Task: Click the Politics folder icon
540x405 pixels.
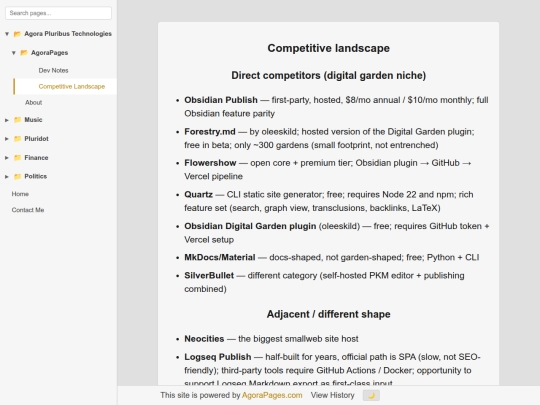Action: [x=17, y=176]
